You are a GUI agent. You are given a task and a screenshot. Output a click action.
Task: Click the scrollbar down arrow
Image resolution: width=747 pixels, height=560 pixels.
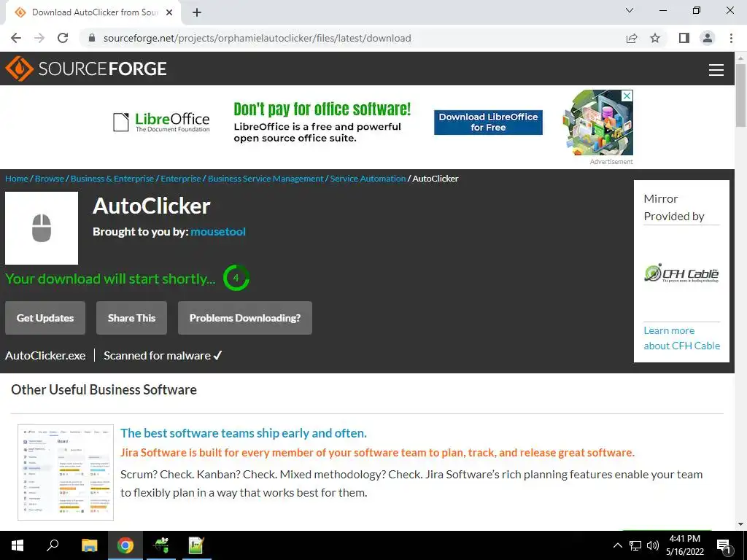click(x=740, y=524)
